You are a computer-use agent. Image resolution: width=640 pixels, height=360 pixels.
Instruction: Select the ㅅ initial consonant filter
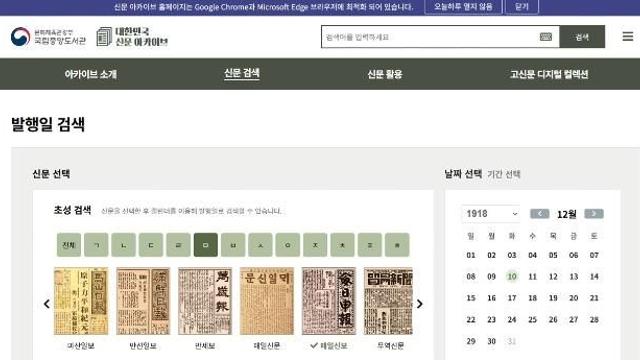tap(260, 245)
